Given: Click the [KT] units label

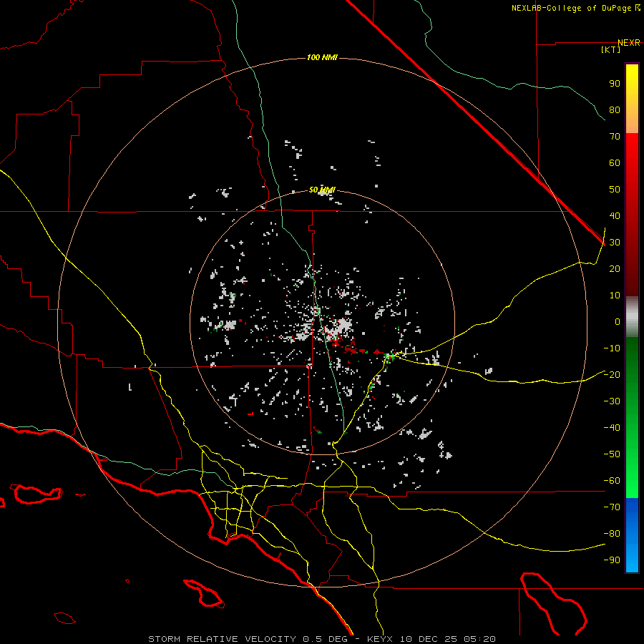Looking at the screenshot, I should [x=611, y=49].
